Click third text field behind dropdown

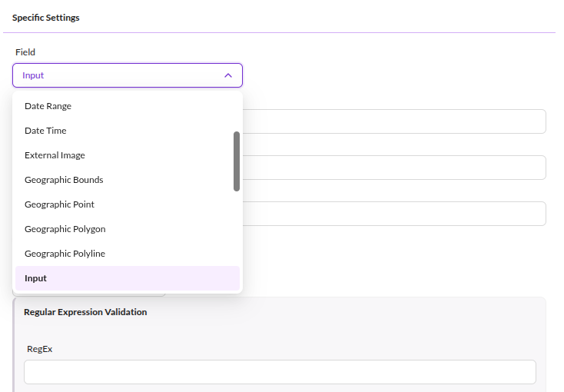click(x=394, y=214)
